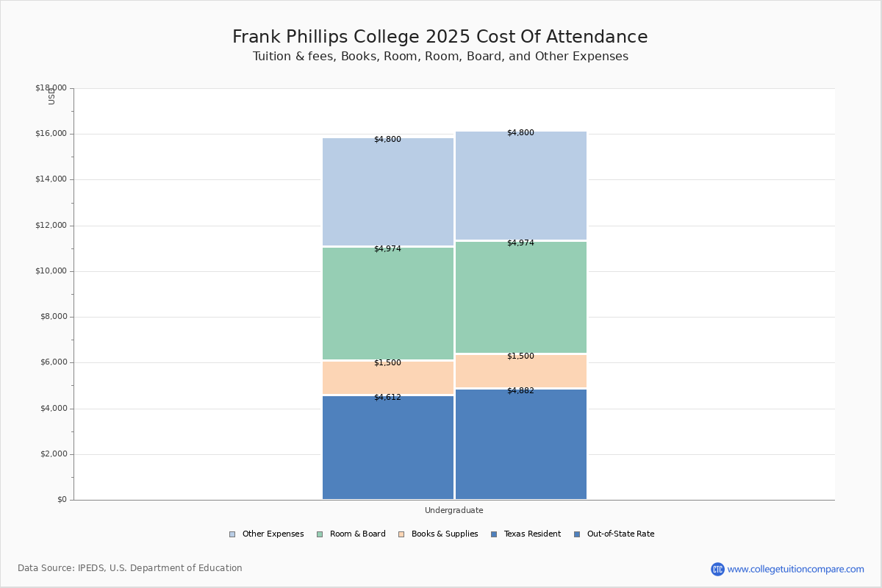Screen dimensions: 882x588
Task: Toggle the Books & Supplies legend label
Action: click(445, 534)
